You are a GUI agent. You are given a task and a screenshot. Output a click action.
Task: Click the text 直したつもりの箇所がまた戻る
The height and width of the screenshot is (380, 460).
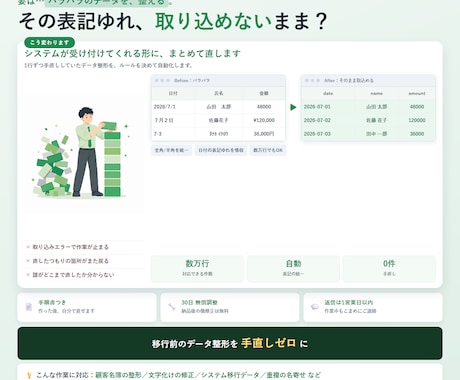coord(70,261)
